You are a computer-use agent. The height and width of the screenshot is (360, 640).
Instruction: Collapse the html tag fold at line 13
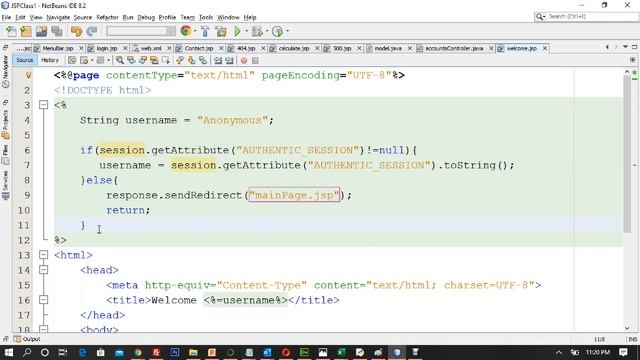click(44, 255)
